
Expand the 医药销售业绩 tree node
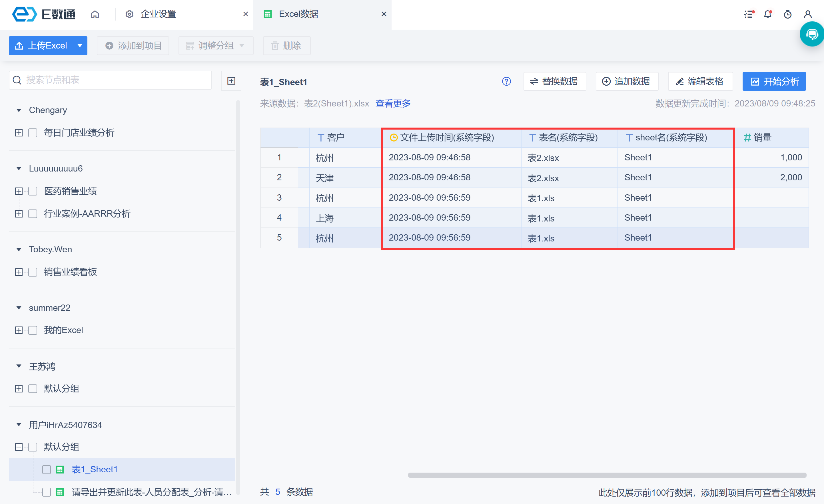[19, 191]
